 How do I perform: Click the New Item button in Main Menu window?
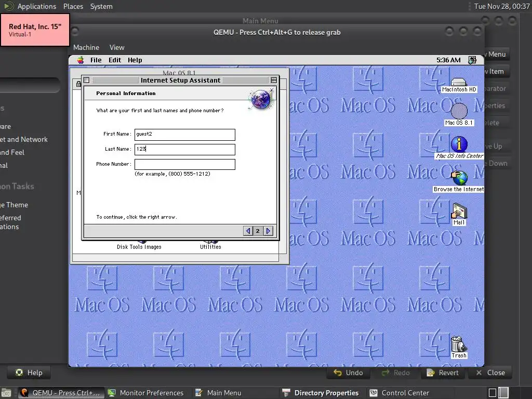pos(497,71)
